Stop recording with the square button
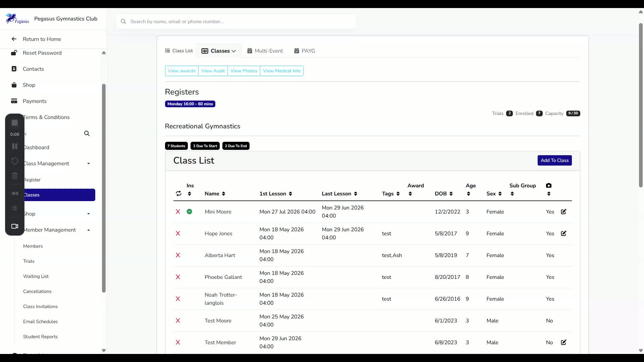 15,123
